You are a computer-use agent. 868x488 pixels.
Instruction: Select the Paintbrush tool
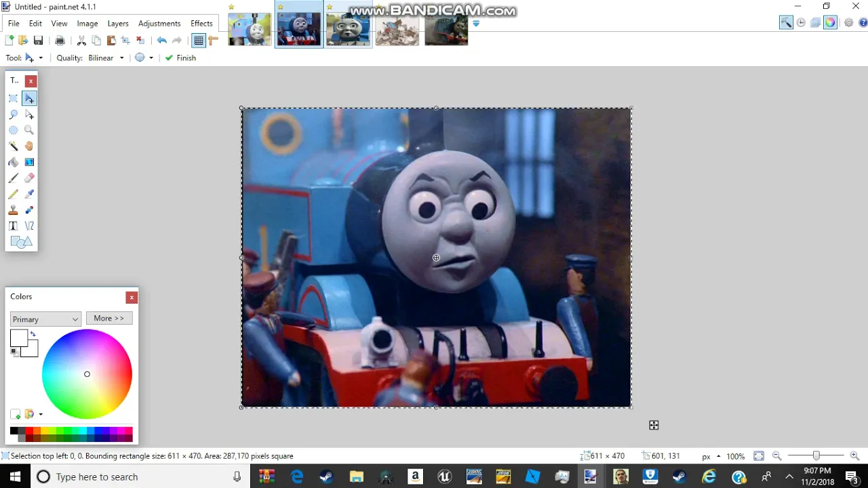point(13,178)
